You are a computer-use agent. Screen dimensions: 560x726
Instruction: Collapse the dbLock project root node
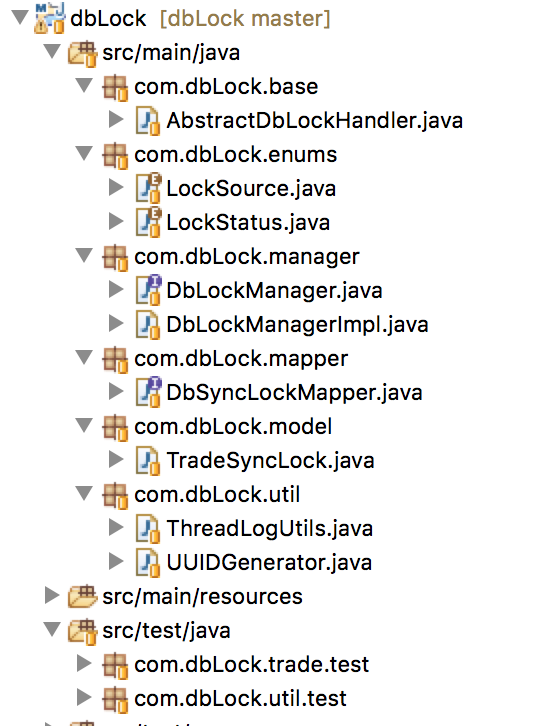pos(20,18)
